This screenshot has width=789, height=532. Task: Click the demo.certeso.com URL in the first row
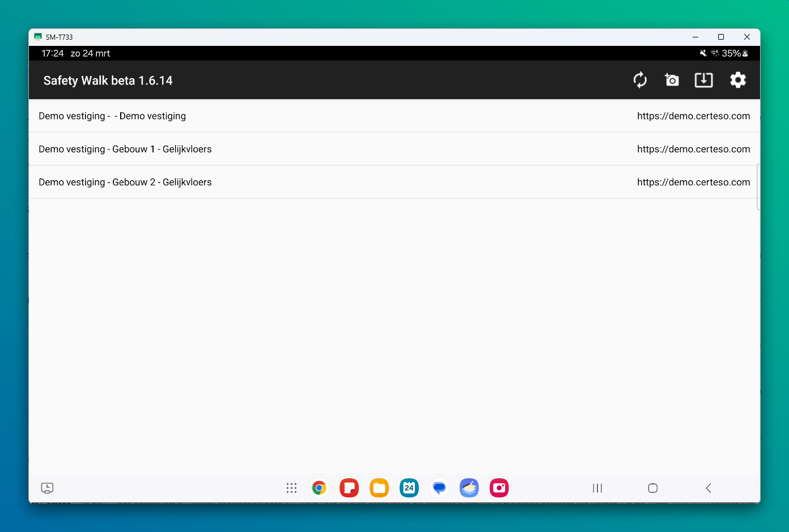click(693, 116)
